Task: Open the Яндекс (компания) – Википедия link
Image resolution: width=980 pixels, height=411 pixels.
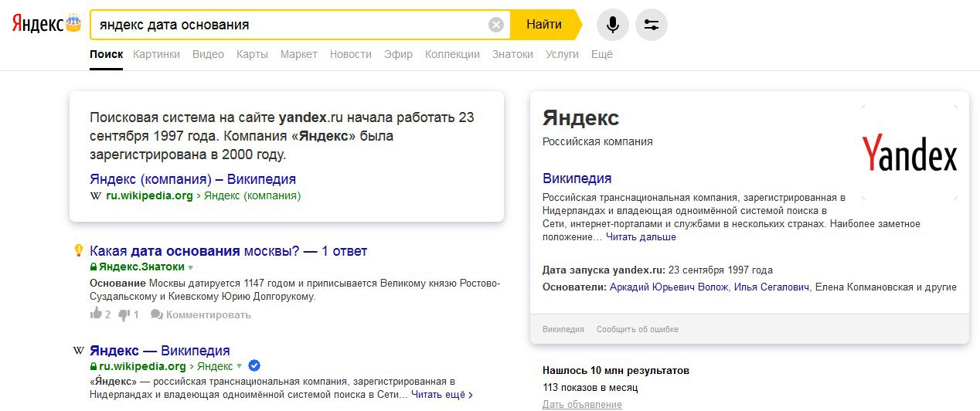Action: tap(192, 179)
